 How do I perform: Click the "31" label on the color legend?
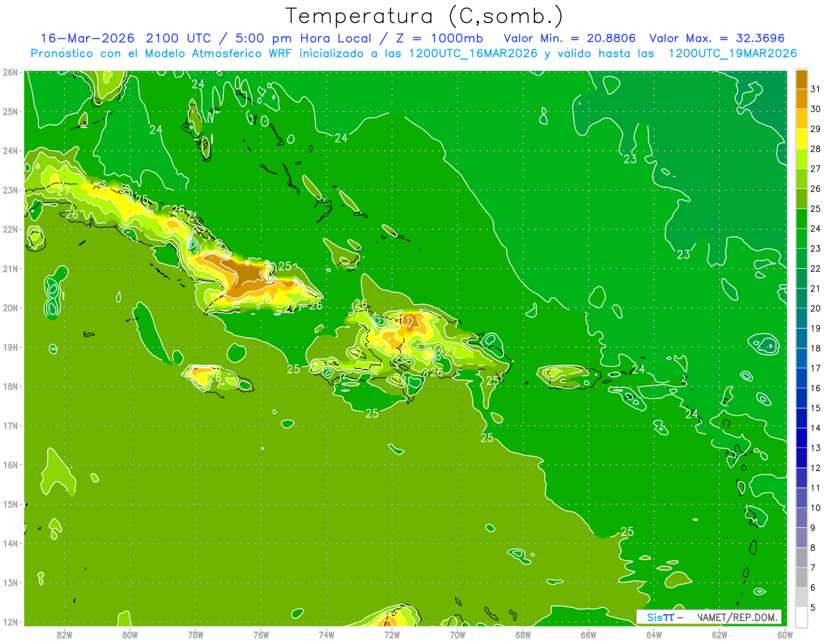pyautogui.click(x=815, y=89)
